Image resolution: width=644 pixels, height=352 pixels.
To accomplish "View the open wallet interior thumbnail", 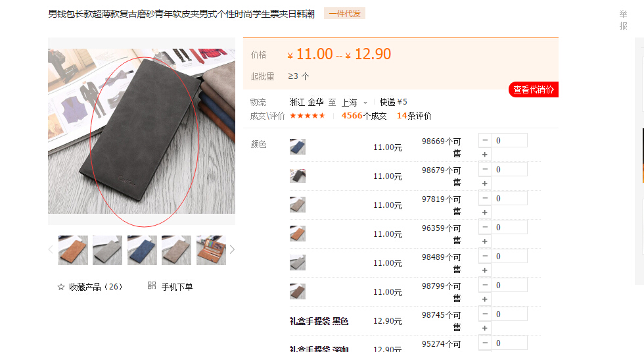I will [x=211, y=250].
